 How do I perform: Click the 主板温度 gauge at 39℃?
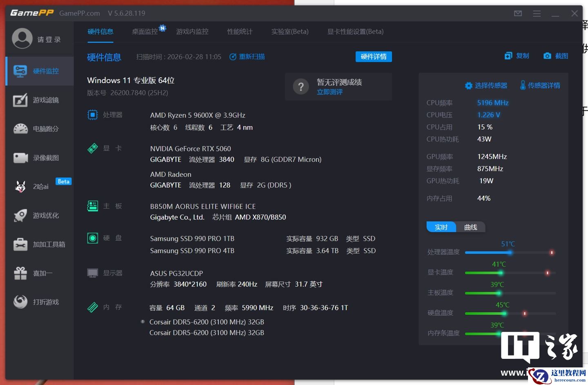coord(510,293)
